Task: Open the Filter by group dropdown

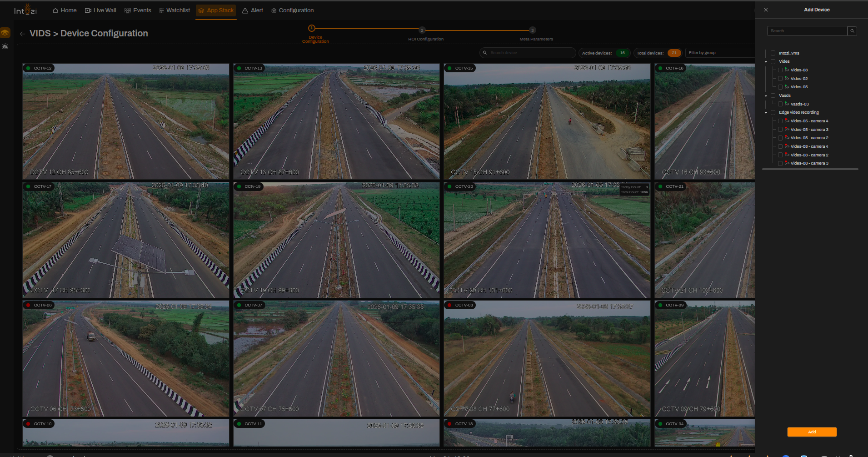Action: click(x=720, y=53)
